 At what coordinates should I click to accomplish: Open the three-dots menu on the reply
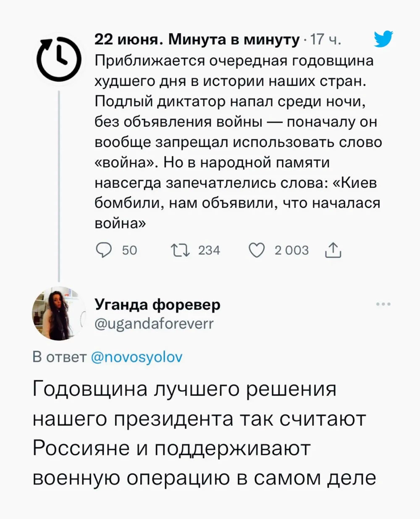tap(383, 304)
